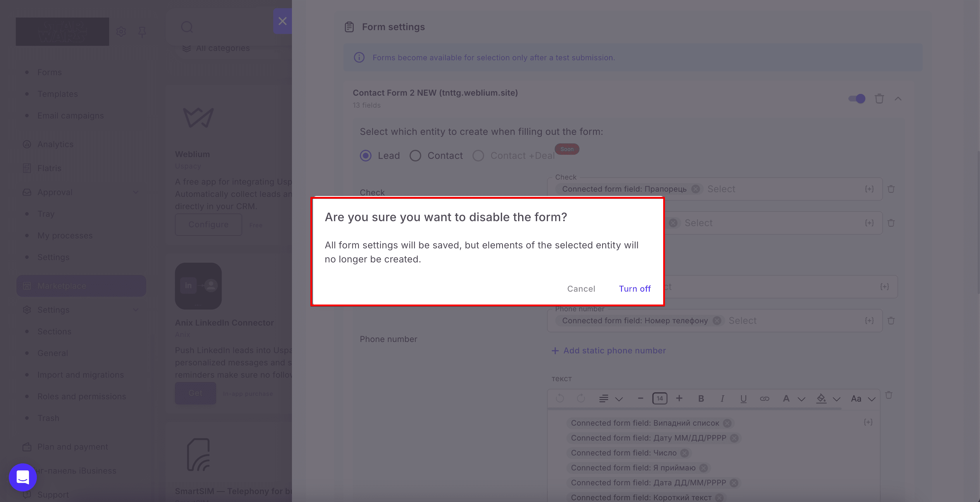Click the undo icon in editor
The image size is (980, 502).
[x=560, y=398]
